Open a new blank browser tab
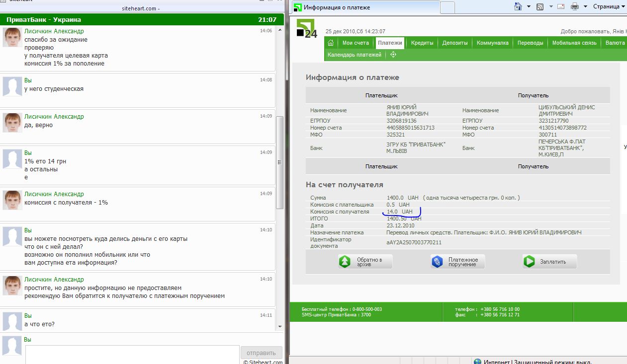The image size is (627, 364). pyautogui.click(x=448, y=7)
